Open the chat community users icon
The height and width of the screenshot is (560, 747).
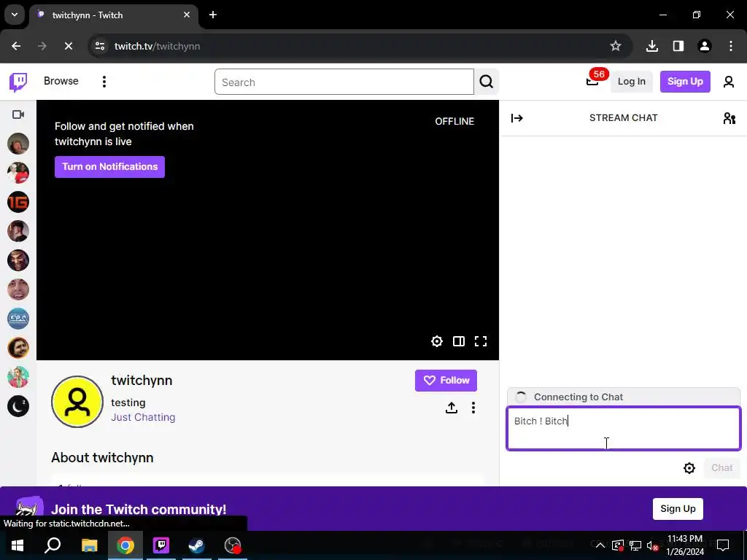coord(729,118)
